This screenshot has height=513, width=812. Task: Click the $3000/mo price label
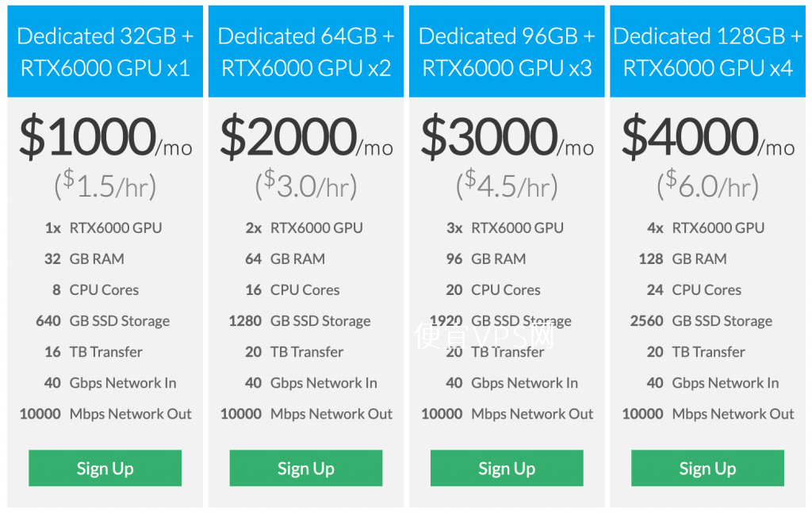506,136
